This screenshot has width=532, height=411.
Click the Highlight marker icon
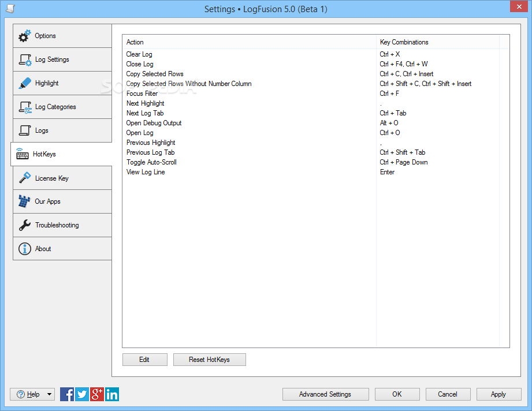pos(25,84)
